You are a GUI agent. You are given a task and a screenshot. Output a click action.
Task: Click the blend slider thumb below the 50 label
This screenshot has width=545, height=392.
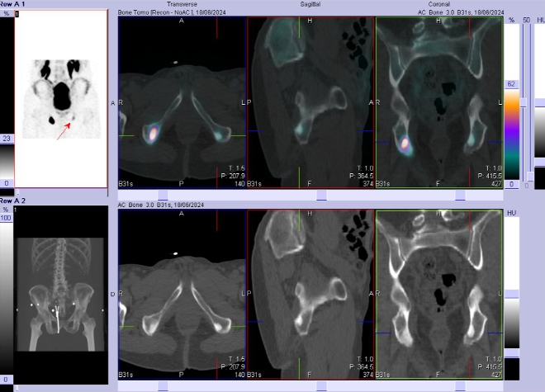click(x=523, y=102)
